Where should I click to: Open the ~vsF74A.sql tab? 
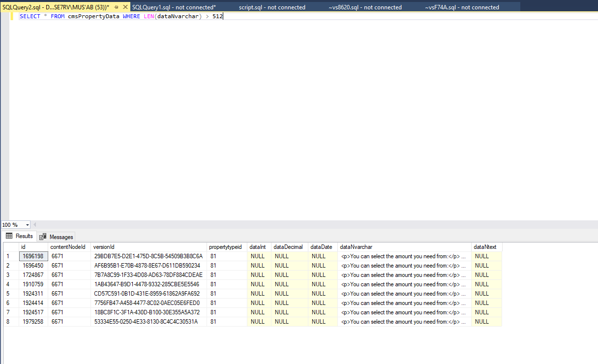[x=462, y=7]
